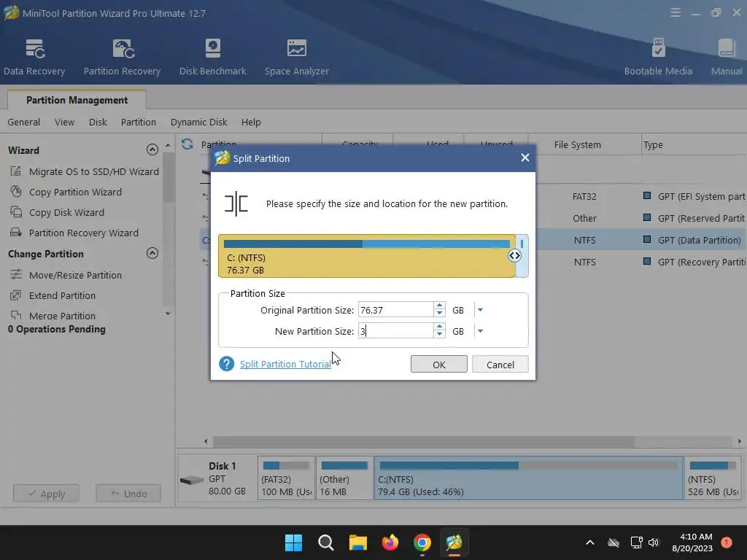Click the Apply button
Image resolution: width=747 pixels, height=560 pixels.
46,494
